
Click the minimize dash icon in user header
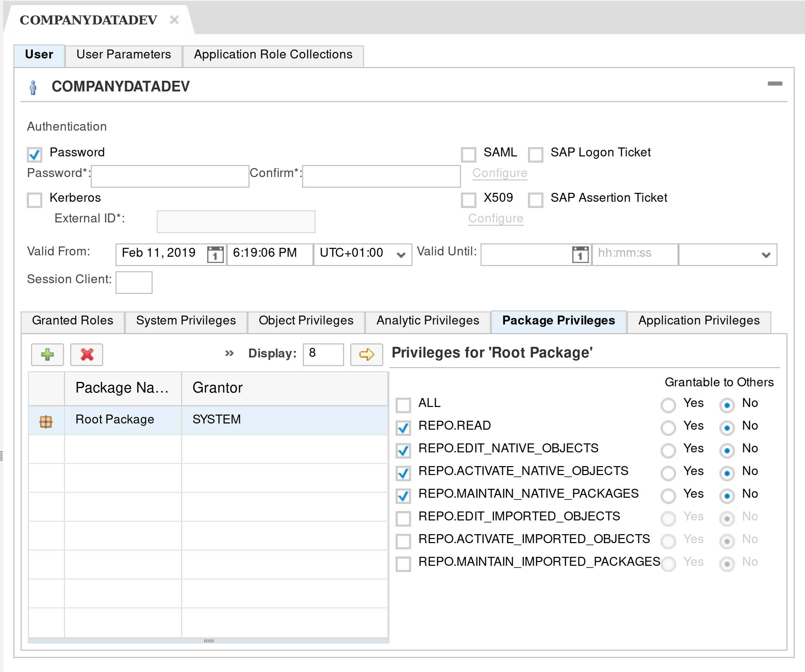774,84
